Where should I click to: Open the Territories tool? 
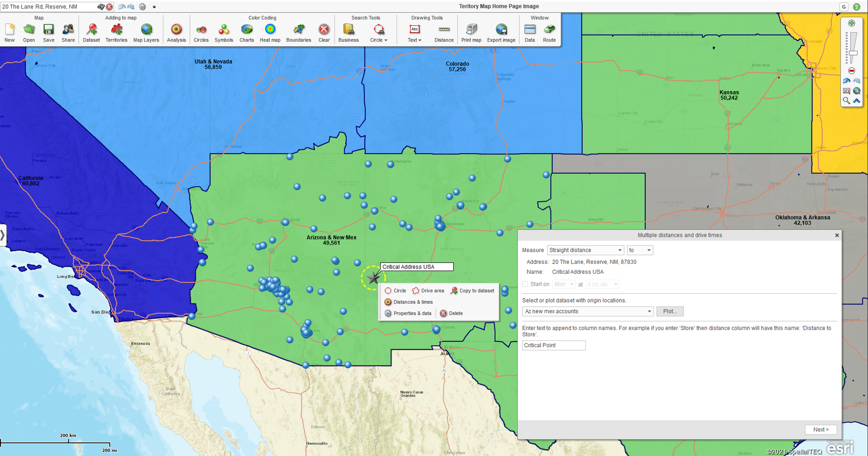(x=116, y=33)
